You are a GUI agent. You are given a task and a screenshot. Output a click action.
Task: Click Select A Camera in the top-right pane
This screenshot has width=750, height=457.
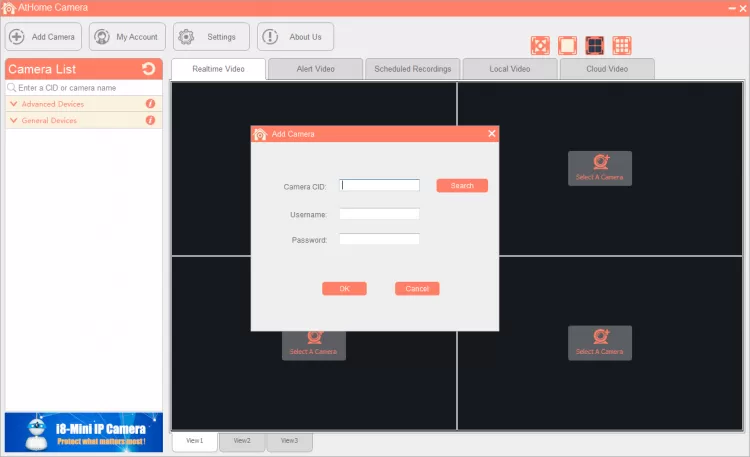click(600, 168)
